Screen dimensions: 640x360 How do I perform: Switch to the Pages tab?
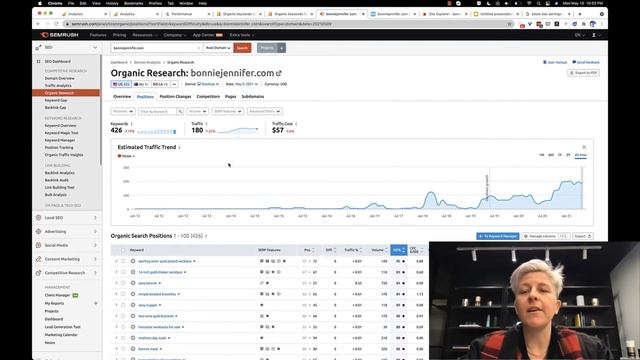coord(231,97)
